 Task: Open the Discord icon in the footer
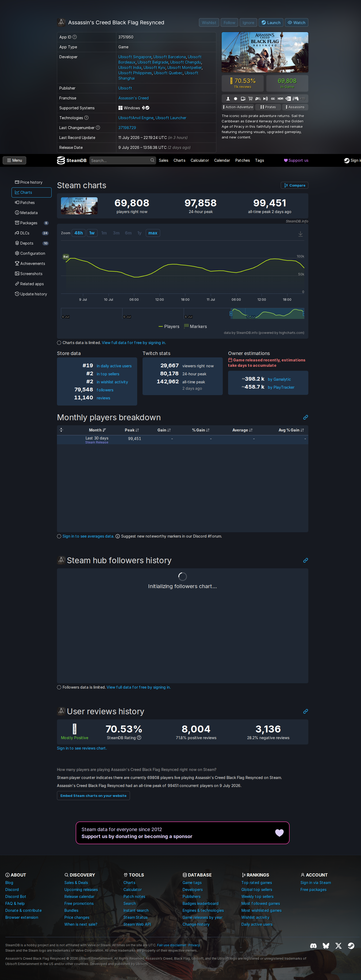pos(313,945)
